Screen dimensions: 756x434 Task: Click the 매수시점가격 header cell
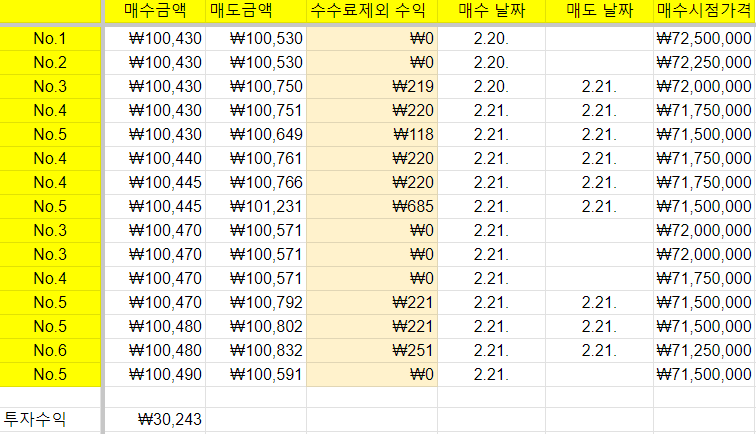705,11
